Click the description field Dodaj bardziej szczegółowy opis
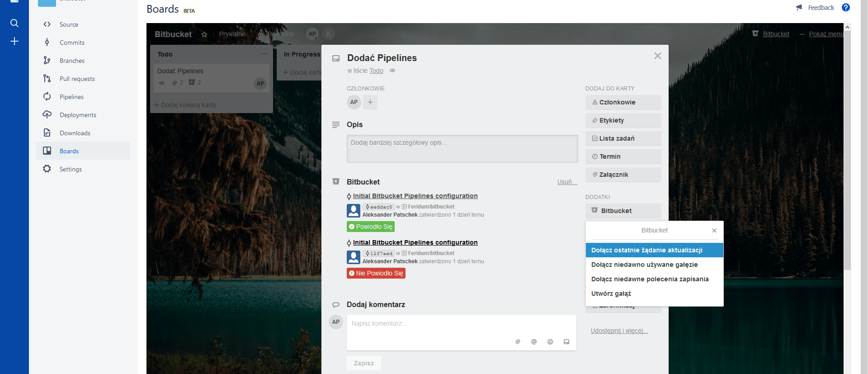The image size is (868, 374). coord(462,149)
